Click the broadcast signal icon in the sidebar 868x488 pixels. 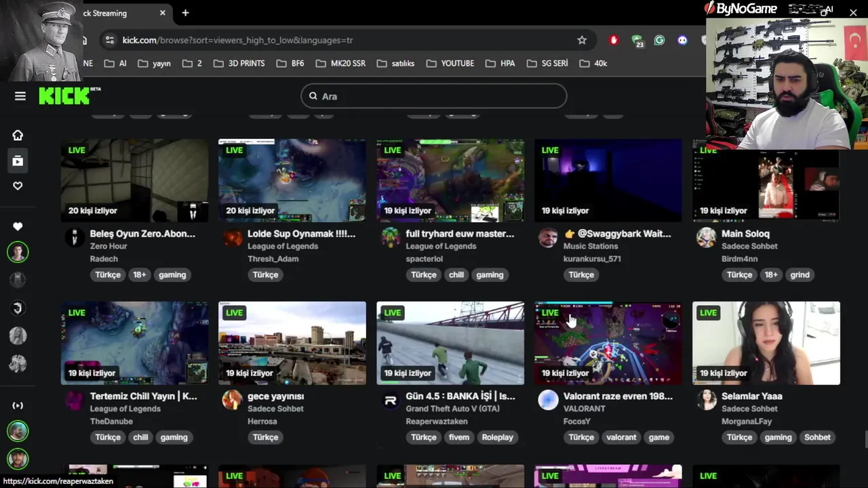point(18,405)
